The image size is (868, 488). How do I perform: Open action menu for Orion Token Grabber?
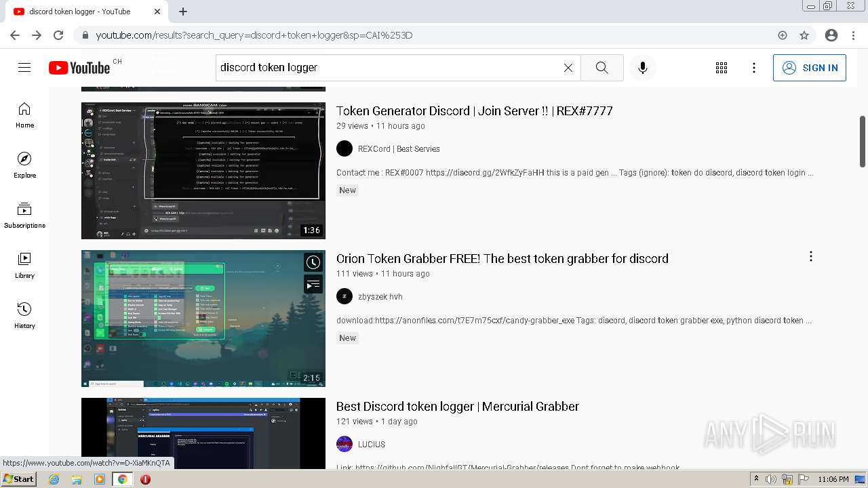point(811,256)
